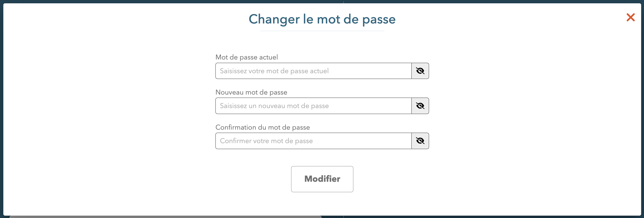Toggle visibility for the current password field
The height and width of the screenshot is (218, 644).
tap(420, 71)
